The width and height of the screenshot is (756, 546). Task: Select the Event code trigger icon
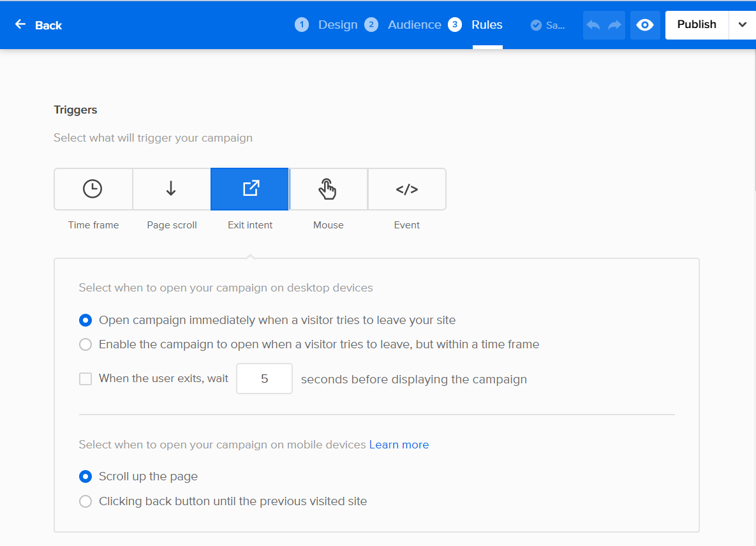[406, 189]
